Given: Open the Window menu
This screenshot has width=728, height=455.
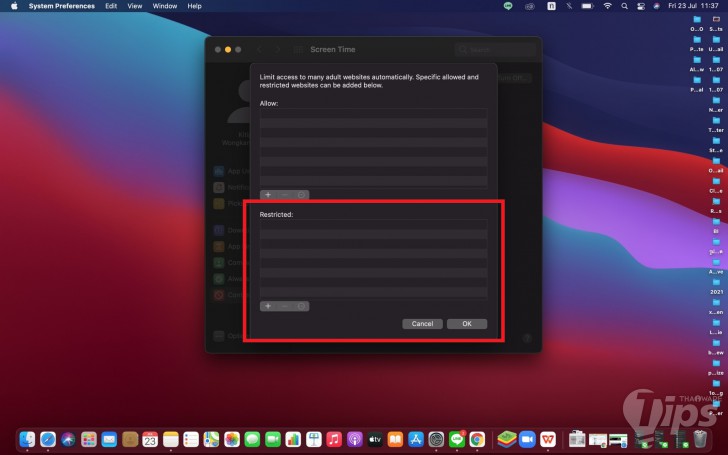Looking at the screenshot, I should 165,6.
